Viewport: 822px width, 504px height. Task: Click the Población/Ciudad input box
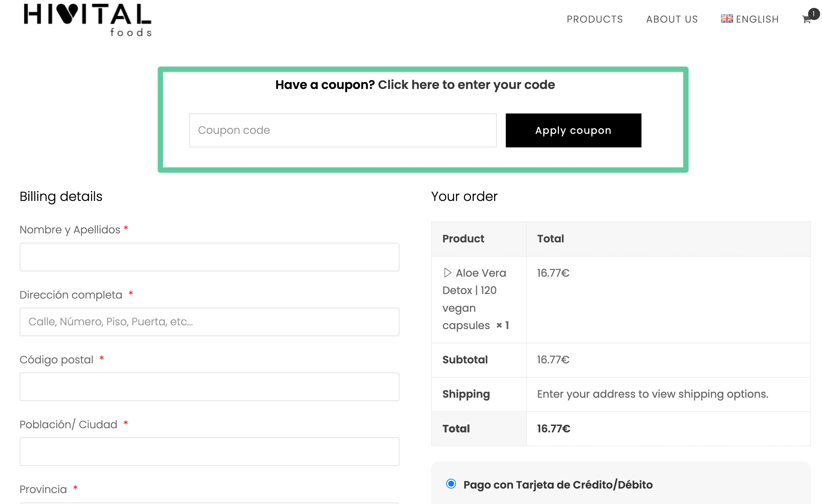pyautogui.click(x=209, y=452)
